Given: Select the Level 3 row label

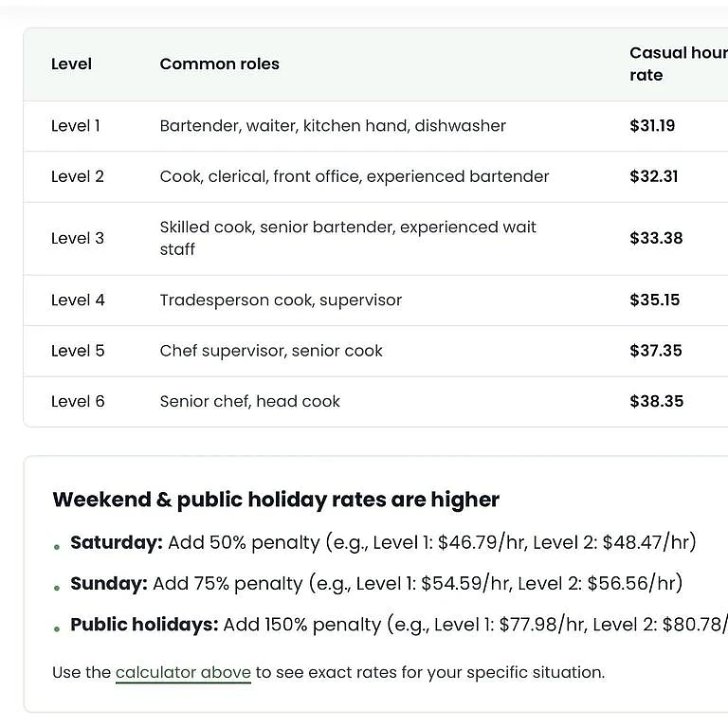Looking at the screenshot, I should point(78,238).
